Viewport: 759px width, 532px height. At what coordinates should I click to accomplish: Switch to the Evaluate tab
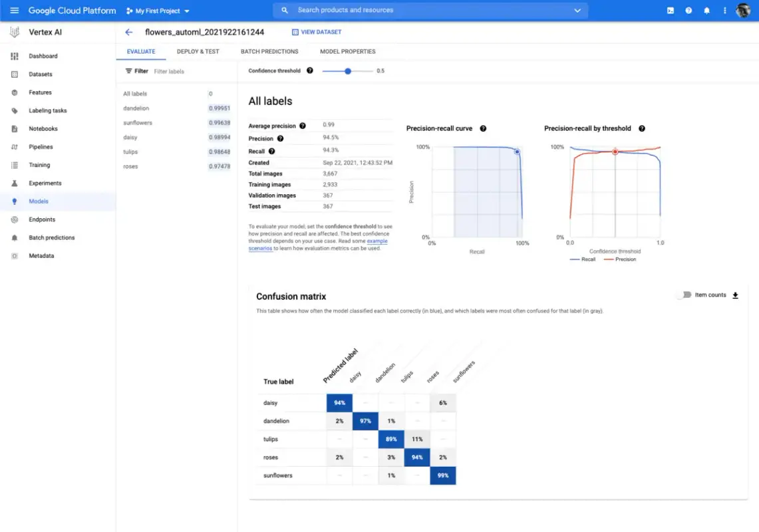click(x=141, y=51)
